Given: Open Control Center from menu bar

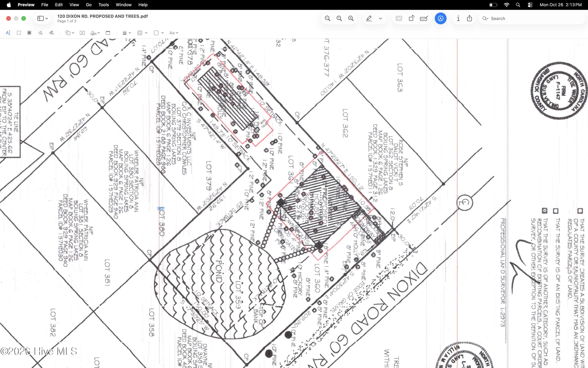Looking at the screenshot, I should [x=530, y=5].
